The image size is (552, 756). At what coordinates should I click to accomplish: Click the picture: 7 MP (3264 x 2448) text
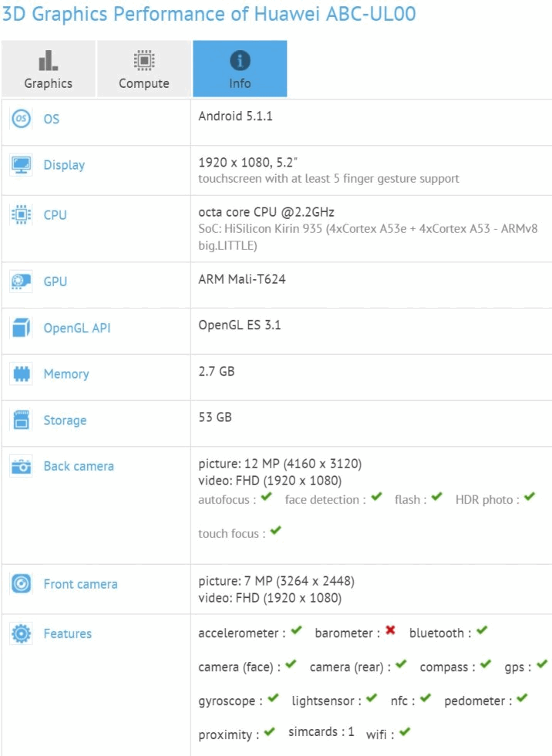pyautogui.click(x=277, y=582)
